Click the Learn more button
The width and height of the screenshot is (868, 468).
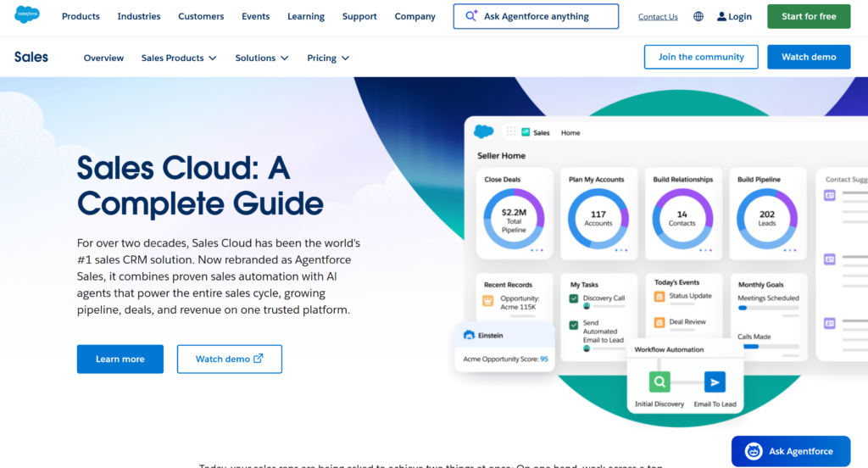coord(120,359)
